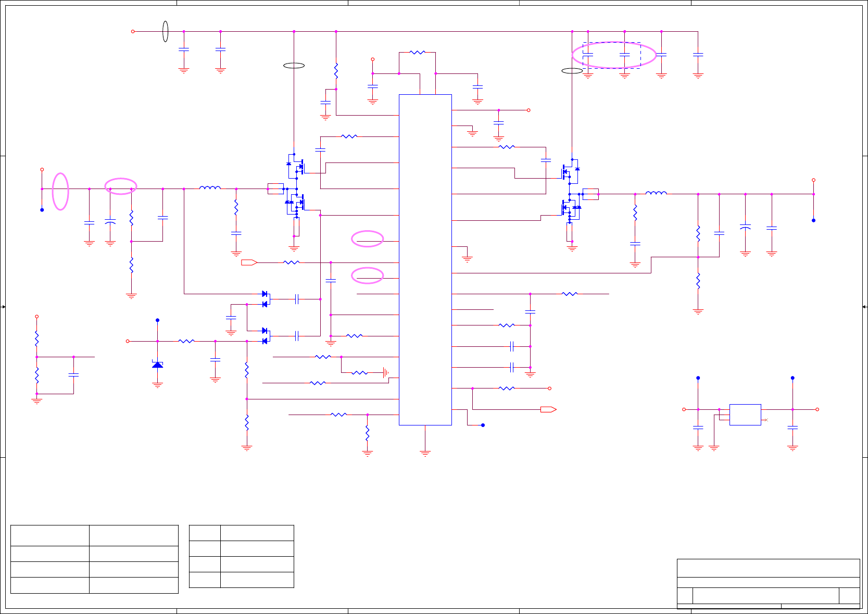Click the output port arrow right of the IC
Image resolution: width=868 pixels, height=614 pixels.
tap(548, 409)
